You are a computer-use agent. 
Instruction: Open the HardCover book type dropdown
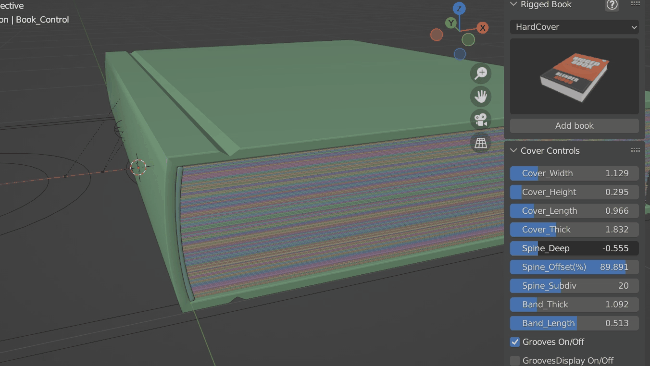(574, 27)
